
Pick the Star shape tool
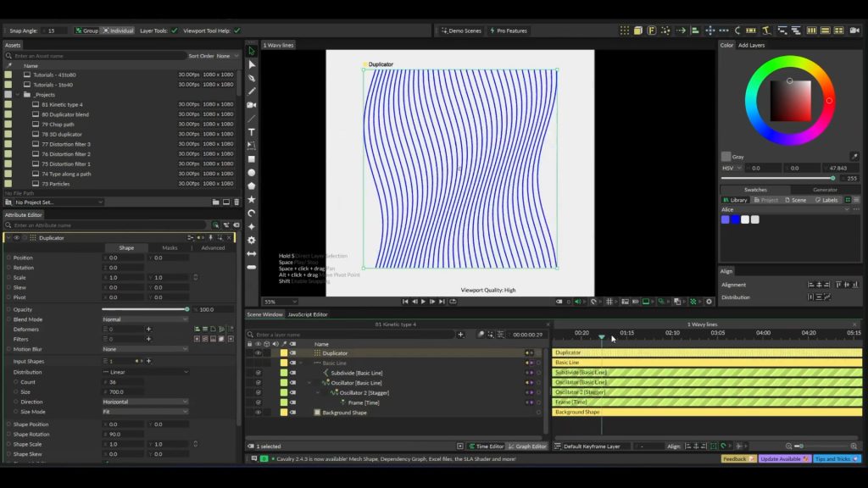click(x=252, y=199)
